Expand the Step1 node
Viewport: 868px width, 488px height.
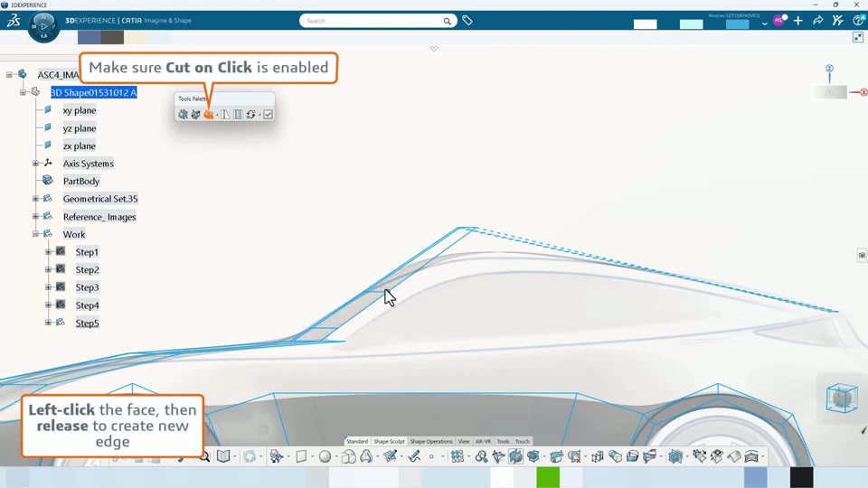[x=48, y=252]
